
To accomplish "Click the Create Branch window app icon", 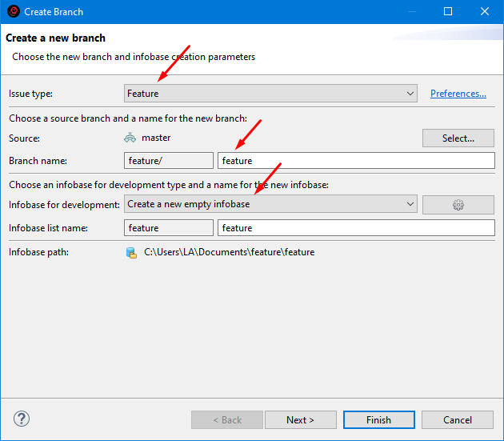I will 14,12.
